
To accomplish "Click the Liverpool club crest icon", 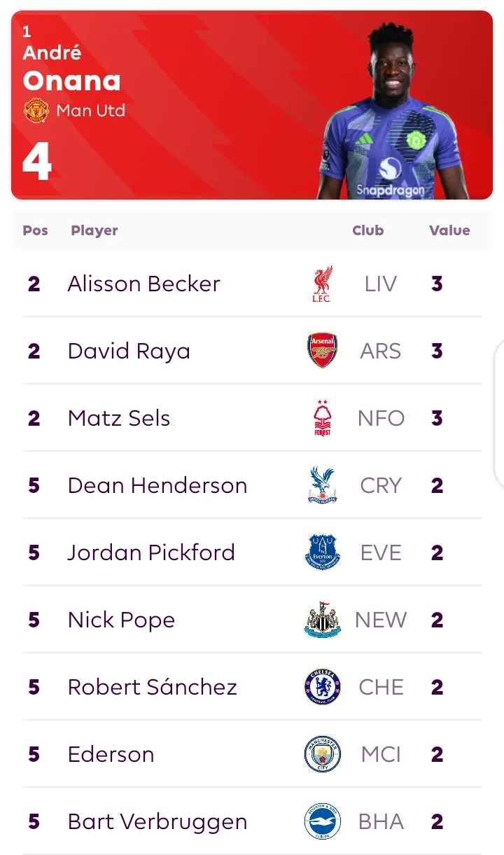I will 323,284.
